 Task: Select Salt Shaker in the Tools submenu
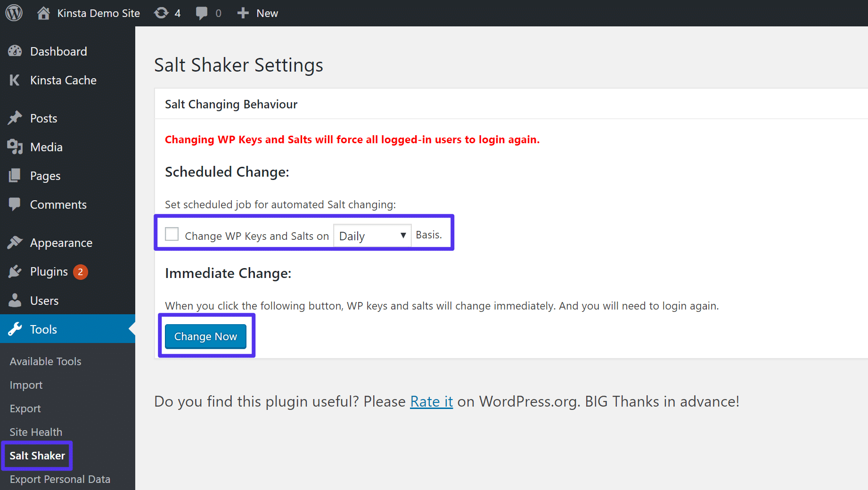(37, 456)
